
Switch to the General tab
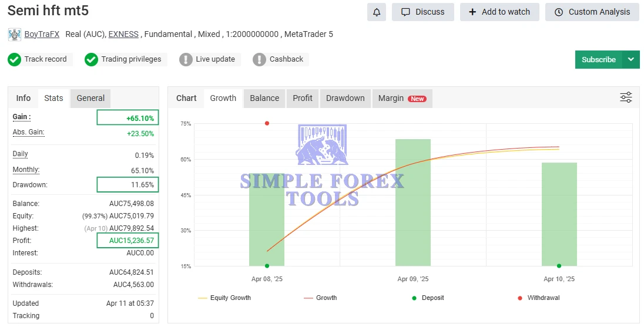coord(90,98)
